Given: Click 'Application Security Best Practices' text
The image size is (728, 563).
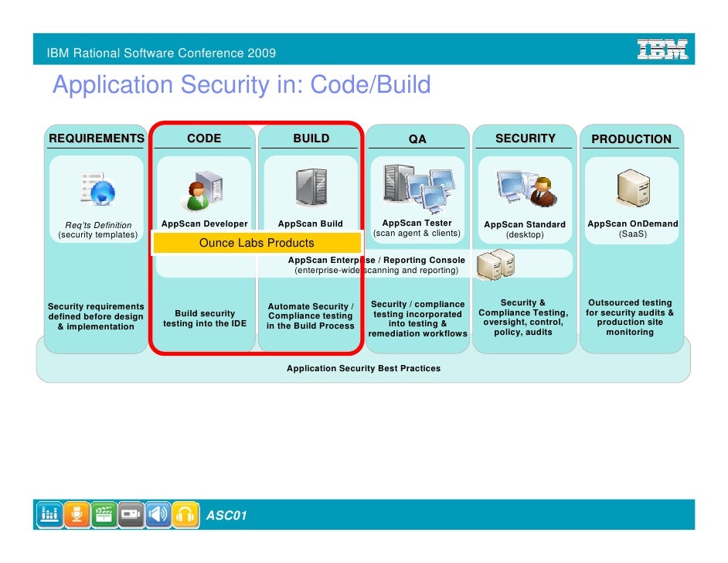Looking at the screenshot, I should pyautogui.click(x=363, y=368).
